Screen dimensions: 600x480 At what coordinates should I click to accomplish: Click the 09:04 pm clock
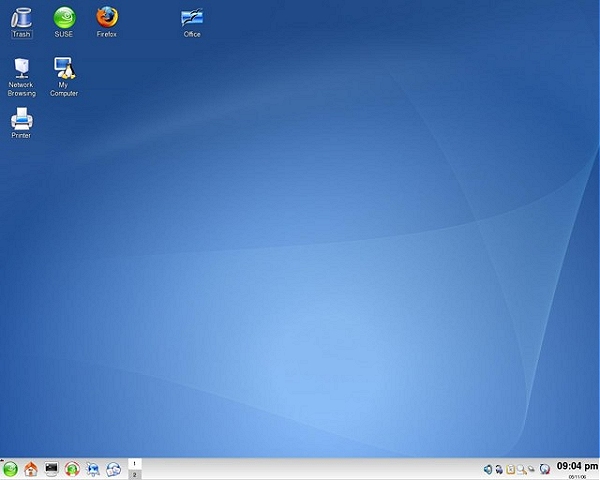[x=576, y=466]
